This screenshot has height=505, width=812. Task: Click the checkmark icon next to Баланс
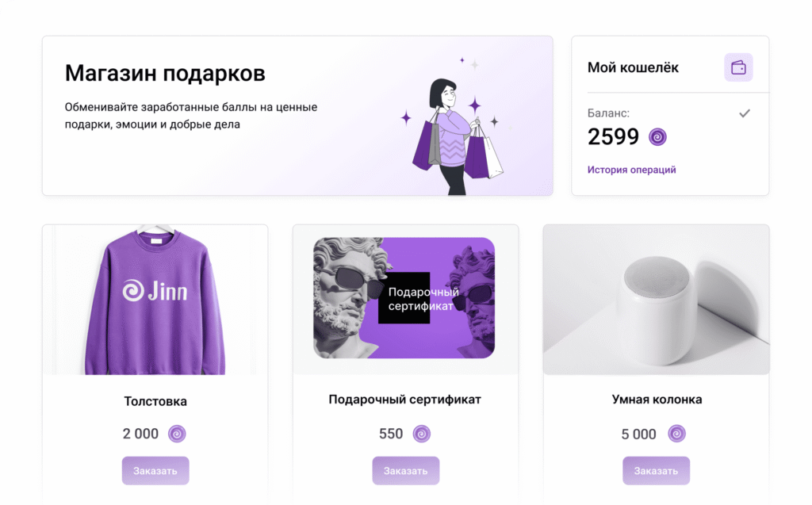click(x=744, y=113)
